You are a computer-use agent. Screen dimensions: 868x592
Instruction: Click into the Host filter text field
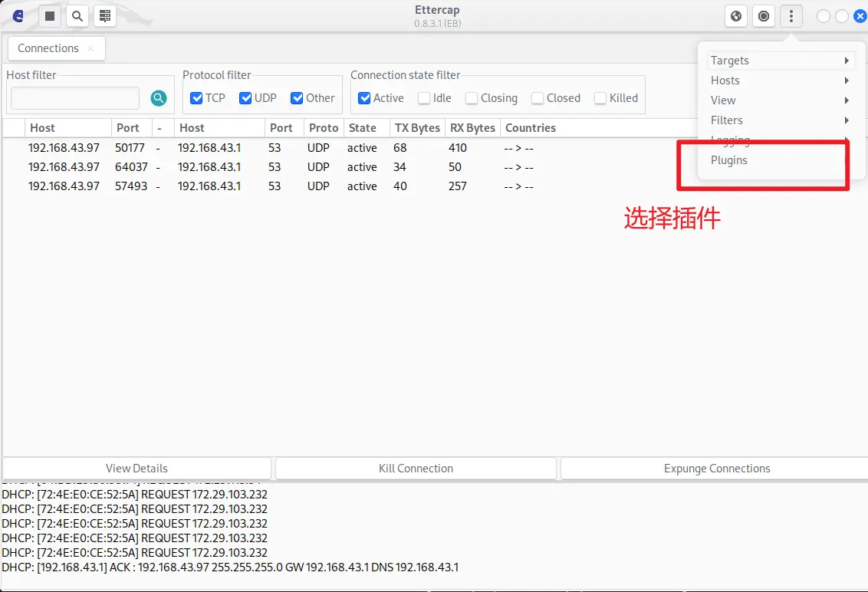click(75, 98)
